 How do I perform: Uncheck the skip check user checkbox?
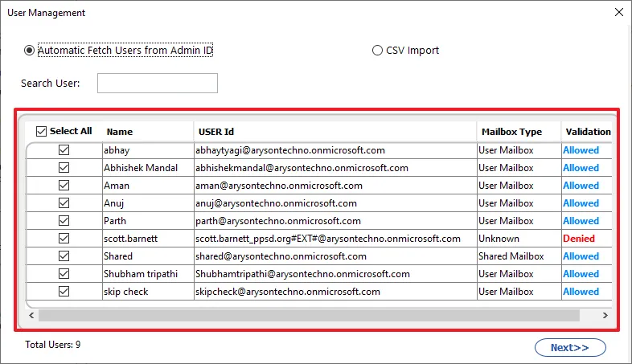[x=64, y=292]
